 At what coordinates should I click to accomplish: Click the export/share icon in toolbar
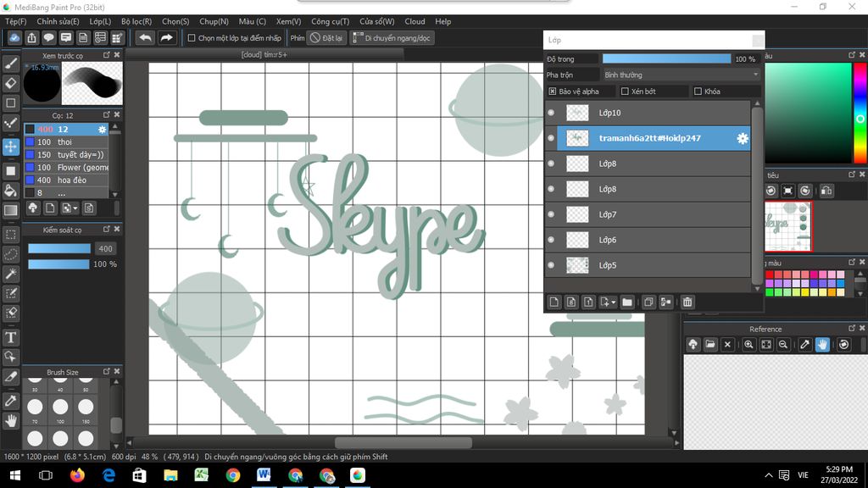click(31, 37)
